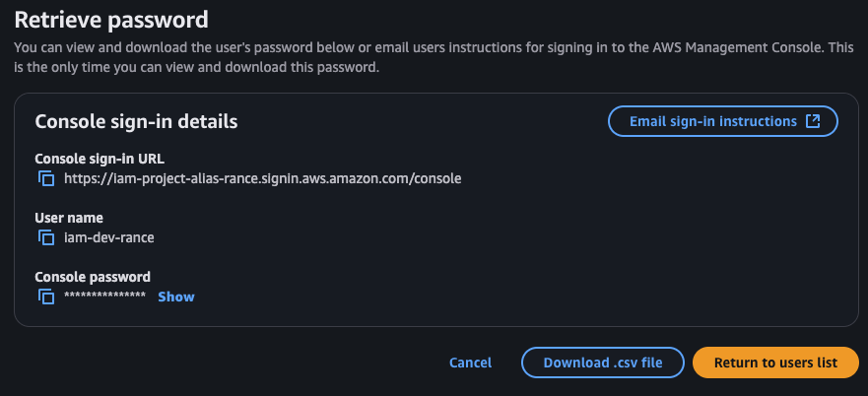
Task: Click the Console sign-in URL label
Action: 100,159
